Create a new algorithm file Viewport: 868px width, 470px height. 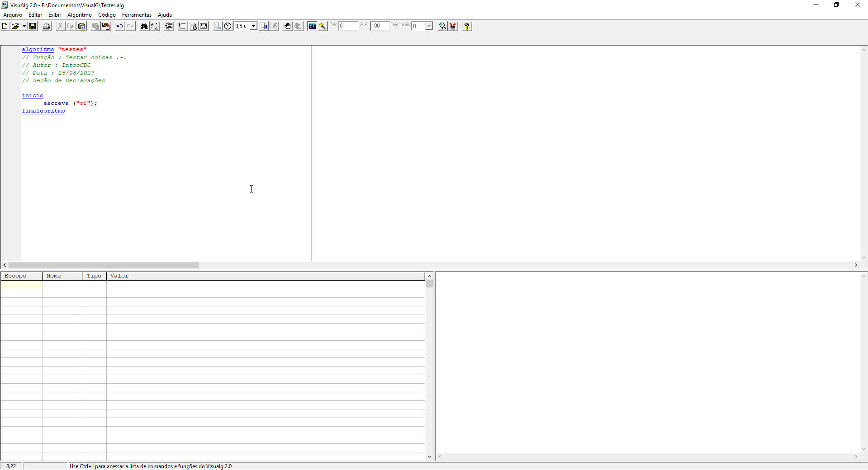[5, 26]
